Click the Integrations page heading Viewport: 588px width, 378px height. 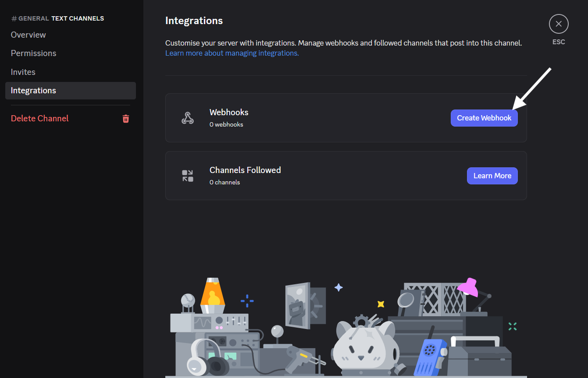pos(194,20)
